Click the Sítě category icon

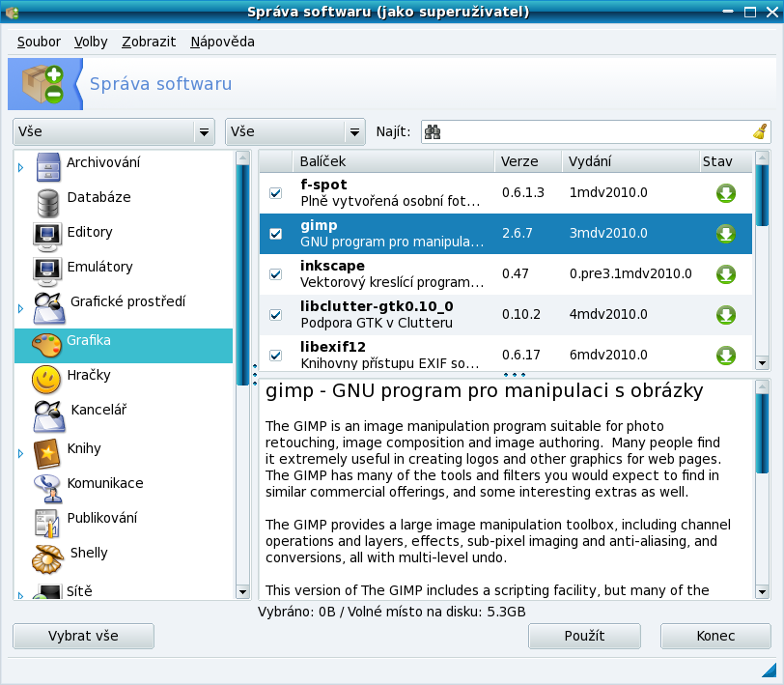click(47, 592)
